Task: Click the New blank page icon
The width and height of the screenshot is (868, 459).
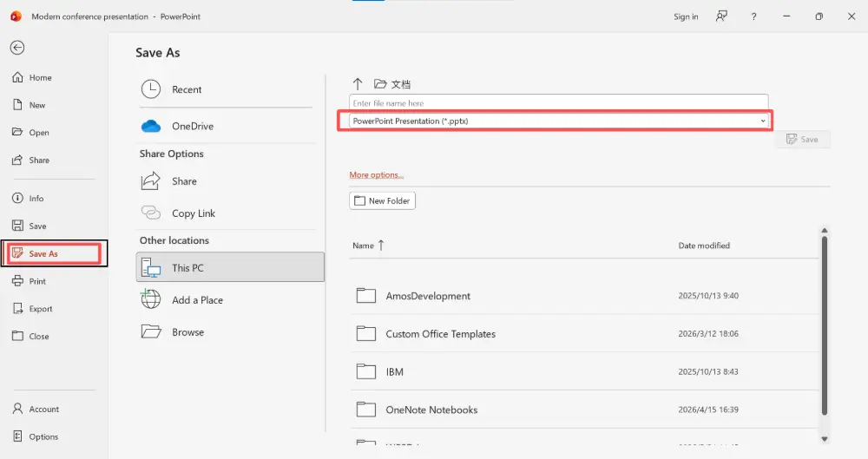Action: point(17,105)
